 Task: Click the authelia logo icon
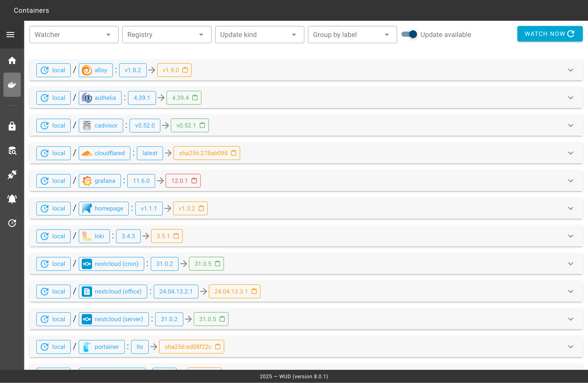coord(87,98)
